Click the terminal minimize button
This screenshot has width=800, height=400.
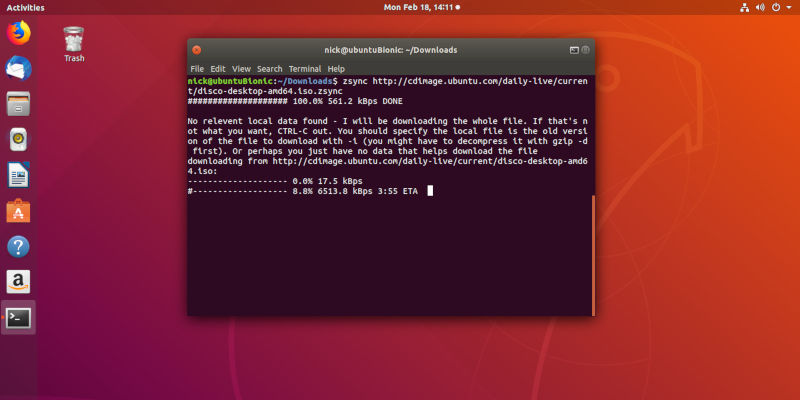[574, 50]
